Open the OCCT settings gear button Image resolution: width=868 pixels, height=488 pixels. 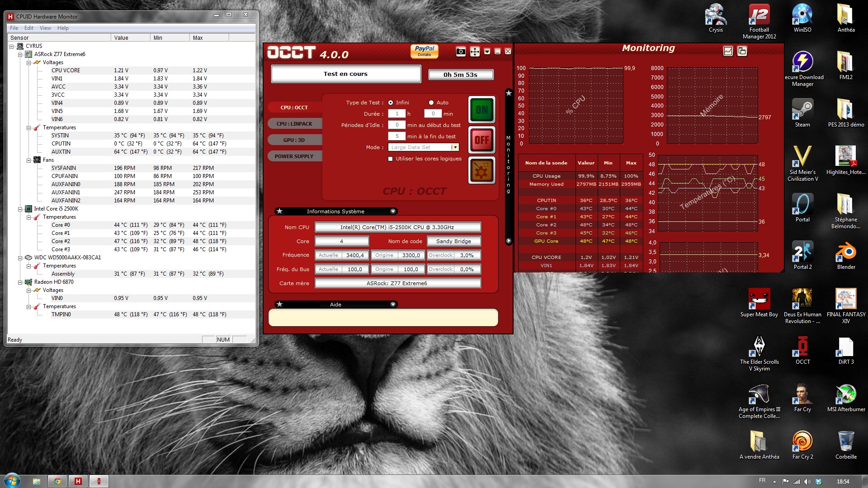click(x=481, y=170)
